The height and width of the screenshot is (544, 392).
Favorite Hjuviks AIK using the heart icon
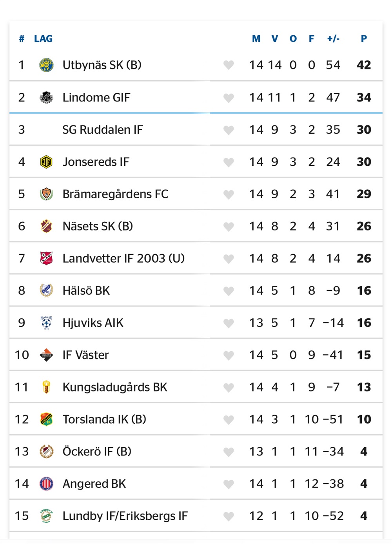pyautogui.click(x=229, y=323)
